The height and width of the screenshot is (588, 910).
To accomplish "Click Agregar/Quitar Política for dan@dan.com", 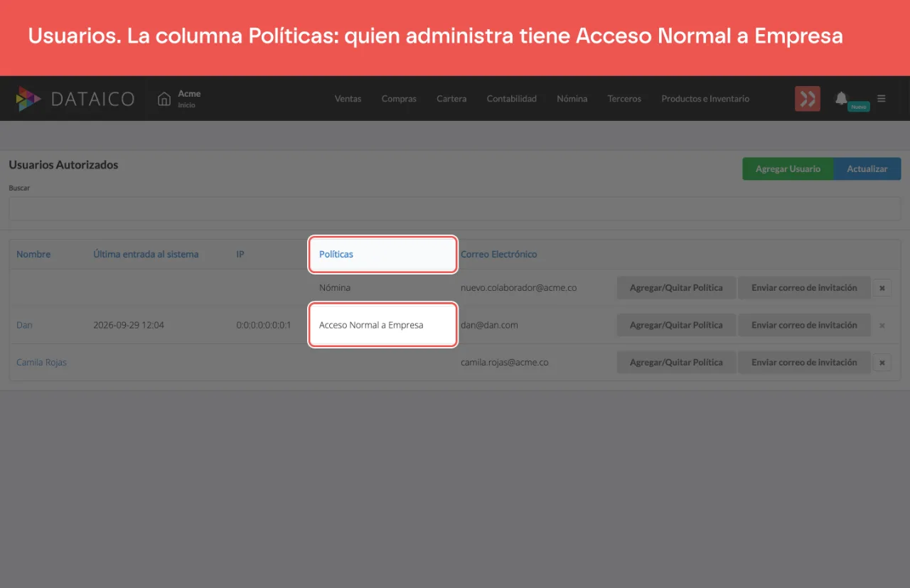I will point(676,325).
